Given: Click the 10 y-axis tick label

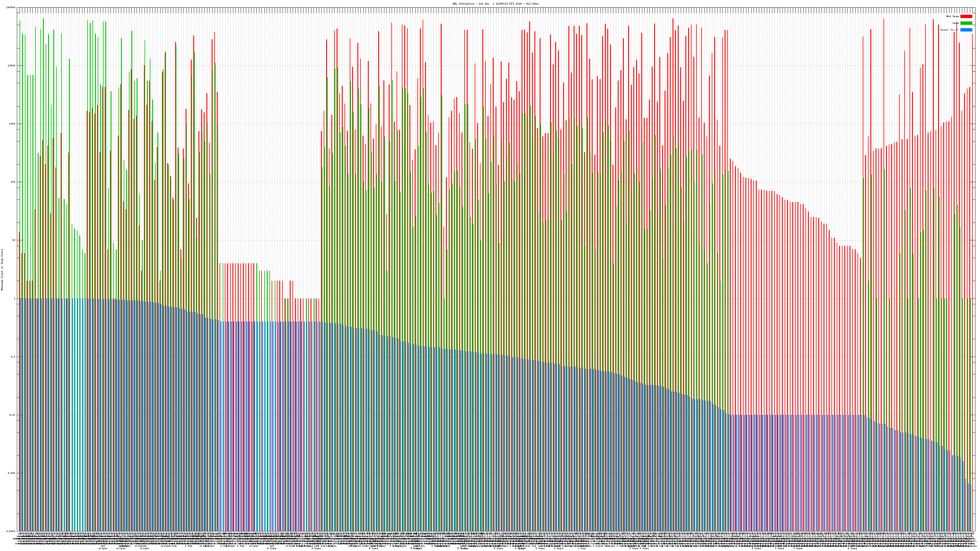Looking at the screenshot, I should (x=14, y=240).
